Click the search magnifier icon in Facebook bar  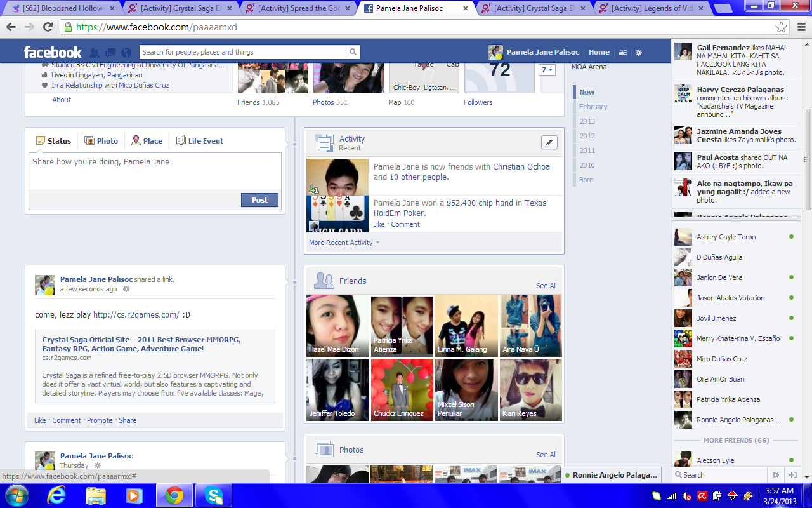coord(353,52)
